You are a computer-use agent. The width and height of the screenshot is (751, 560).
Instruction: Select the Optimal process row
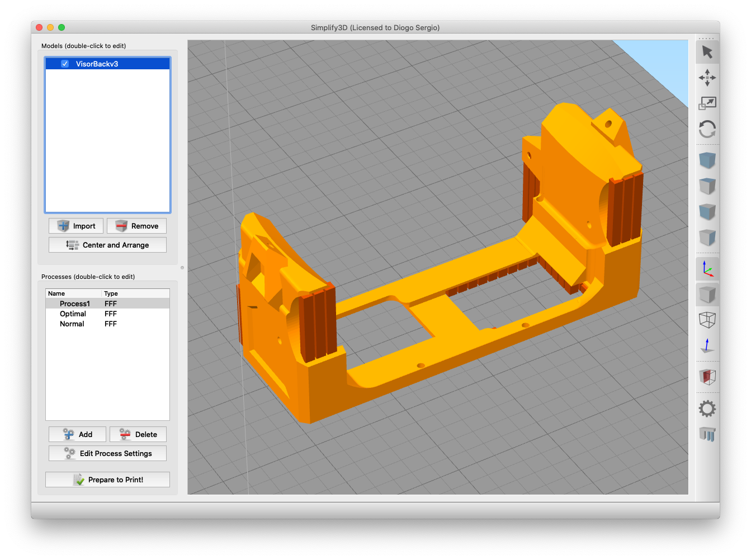[107, 314]
